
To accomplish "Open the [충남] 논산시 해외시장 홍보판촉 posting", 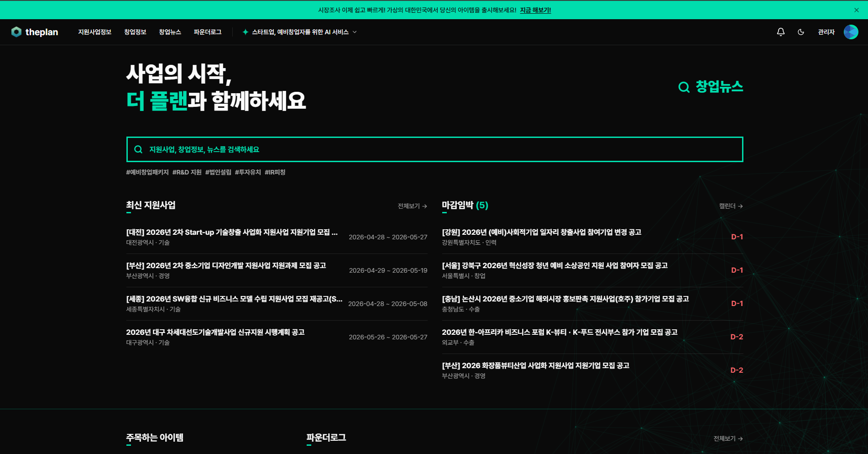I will (x=565, y=299).
